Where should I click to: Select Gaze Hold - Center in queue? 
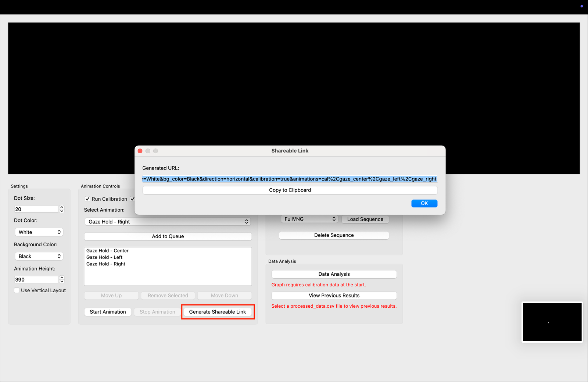point(107,251)
